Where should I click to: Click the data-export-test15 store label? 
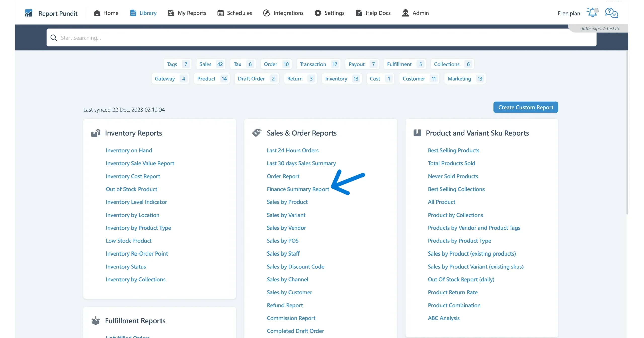[x=599, y=28]
